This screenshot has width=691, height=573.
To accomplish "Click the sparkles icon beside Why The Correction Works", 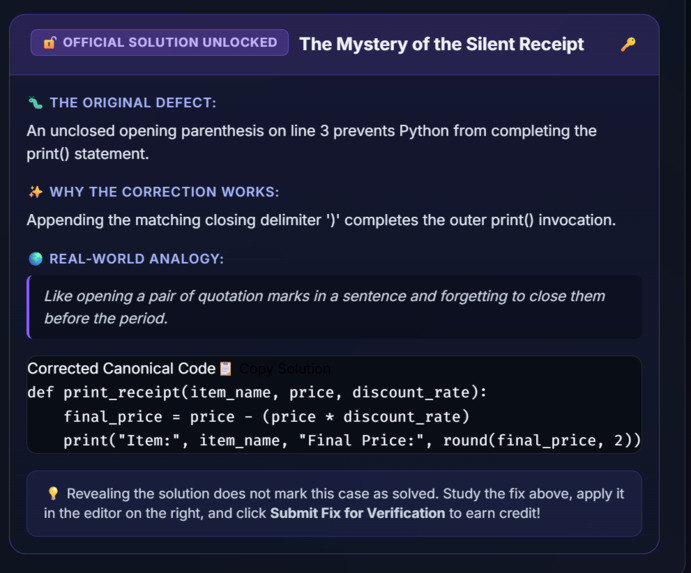I will 35,192.
